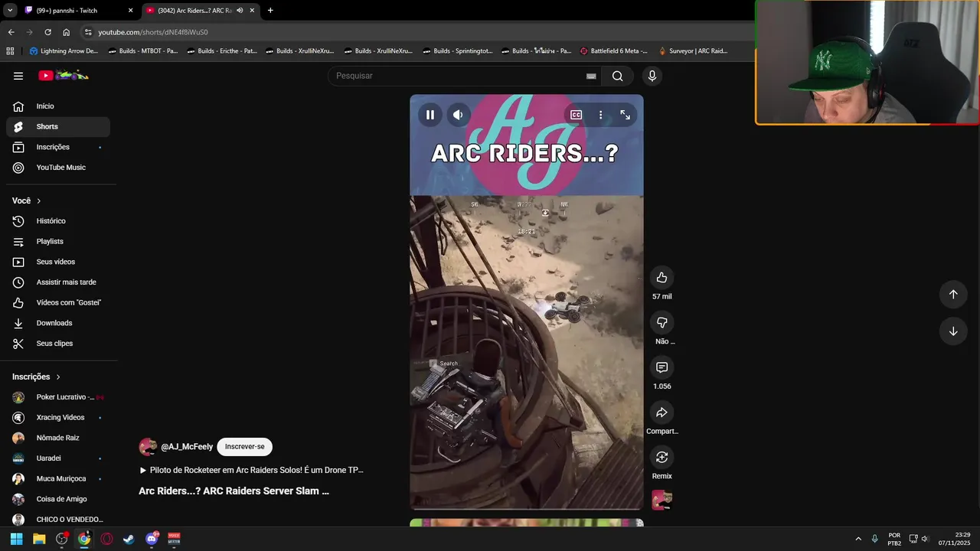Open the Short's three-dot options menu
Viewport: 980px width, 551px height.
[601, 115]
